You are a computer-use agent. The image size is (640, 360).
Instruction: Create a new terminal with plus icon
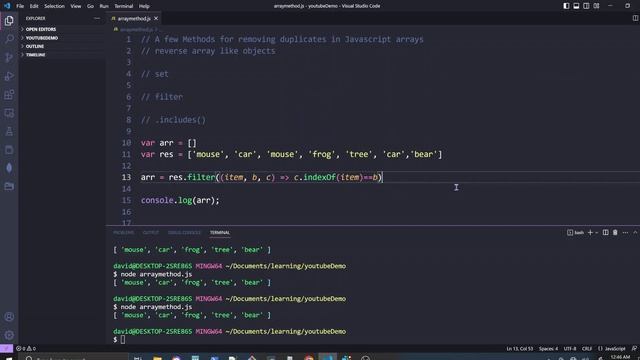tap(590, 233)
